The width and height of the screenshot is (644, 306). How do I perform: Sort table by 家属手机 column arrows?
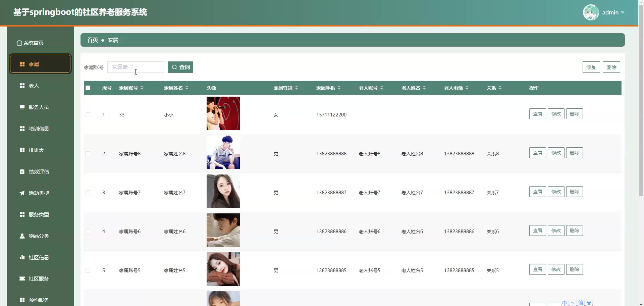[x=339, y=88]
